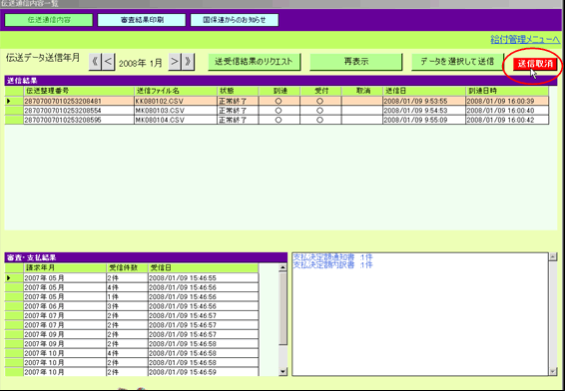Viewport: 566px width, 392px height.
Task: Click up arrow of document list scrollbar
Action: pos(553,256)
